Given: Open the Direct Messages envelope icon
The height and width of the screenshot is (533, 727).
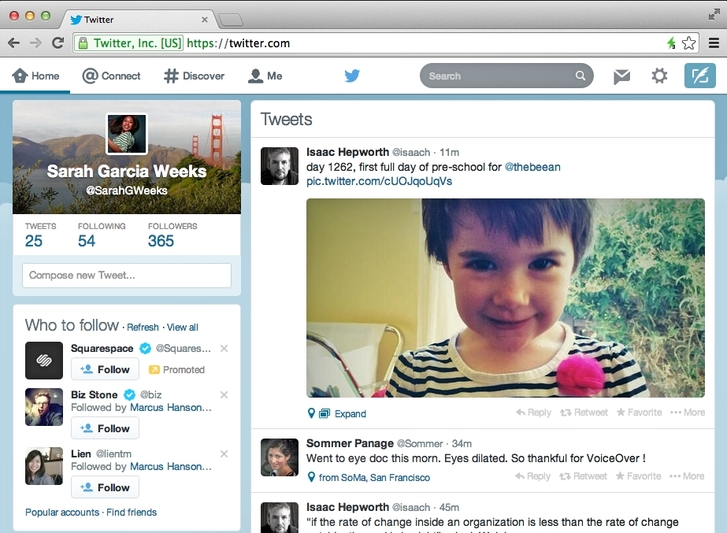Looking at the screenshot, I should tap(622, 76).
